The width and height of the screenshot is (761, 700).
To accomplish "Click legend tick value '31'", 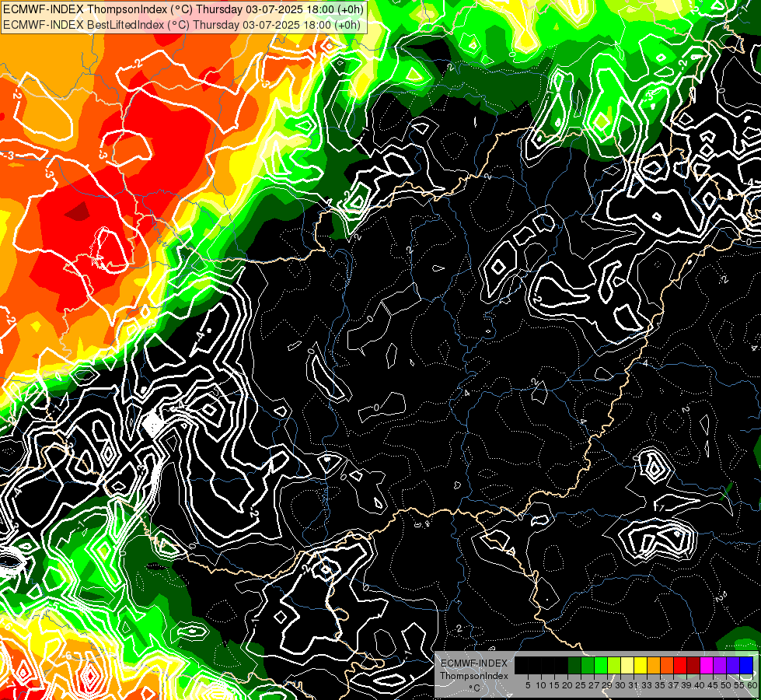I will coord(634,685).
